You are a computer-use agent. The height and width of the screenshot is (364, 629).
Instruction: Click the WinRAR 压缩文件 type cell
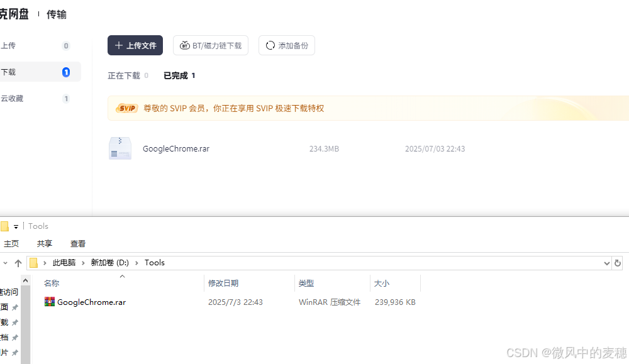(330, 302)
